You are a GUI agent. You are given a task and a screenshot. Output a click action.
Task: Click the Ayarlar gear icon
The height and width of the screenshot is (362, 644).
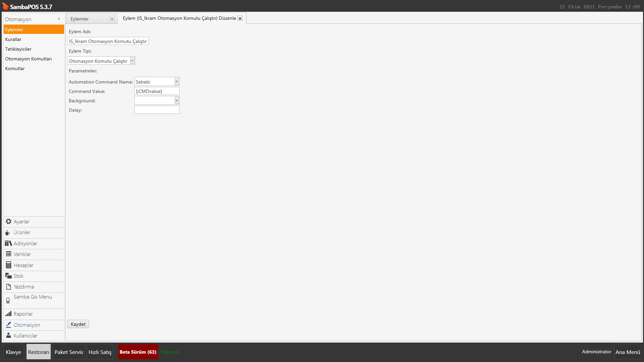pos(8,221)
